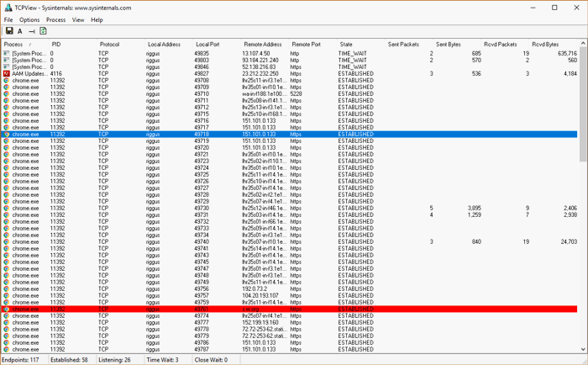Open the File menu
This screenshot has height=365, width=588.
(8, 20)
